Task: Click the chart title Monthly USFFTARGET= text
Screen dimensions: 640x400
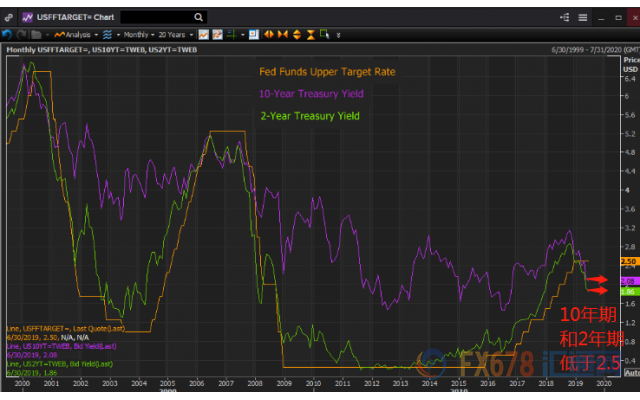Action: click(102, 50)
